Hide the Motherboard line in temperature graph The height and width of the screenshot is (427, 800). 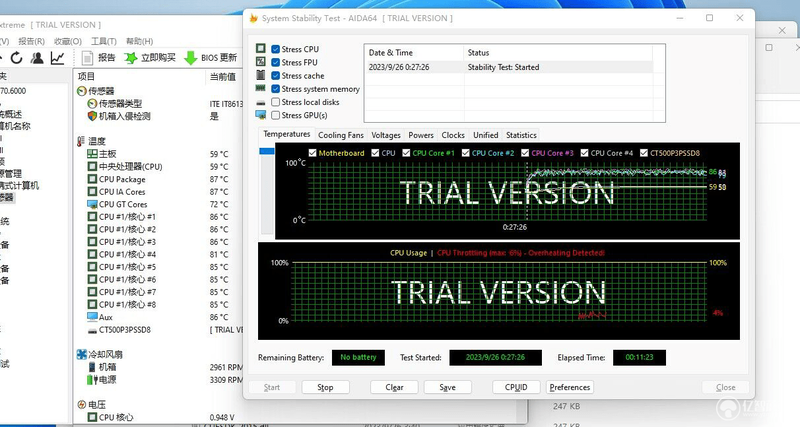(313, 153)
